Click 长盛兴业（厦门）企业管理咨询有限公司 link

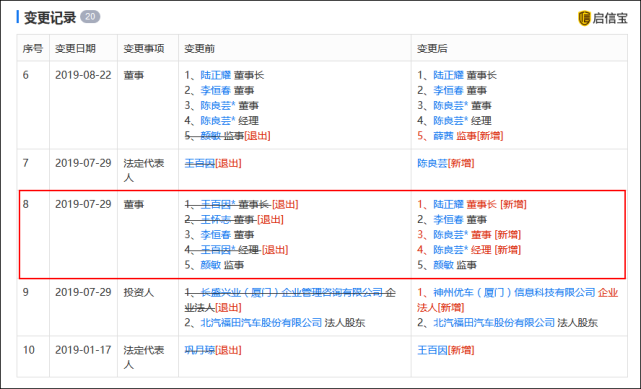pyautogui.click(x=292, y=293)
